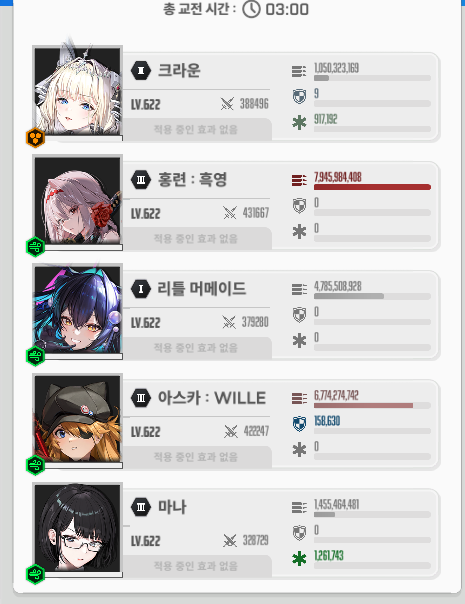Click 리틀 머메이드's '적용 중인 효과 없음' box
Image resolution: width=465 pixels, height=604 pixels.
pyautogui.click(x=196, y=348)
